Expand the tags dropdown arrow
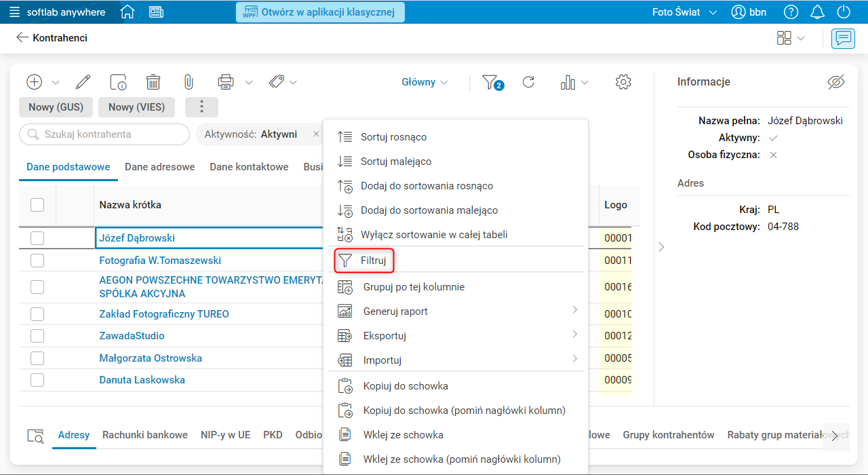The image size is (868, 475). coord(293,83)
